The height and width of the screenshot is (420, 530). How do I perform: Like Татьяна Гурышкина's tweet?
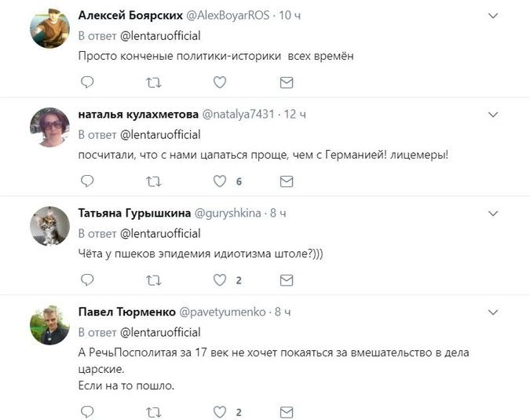(221, 280)
